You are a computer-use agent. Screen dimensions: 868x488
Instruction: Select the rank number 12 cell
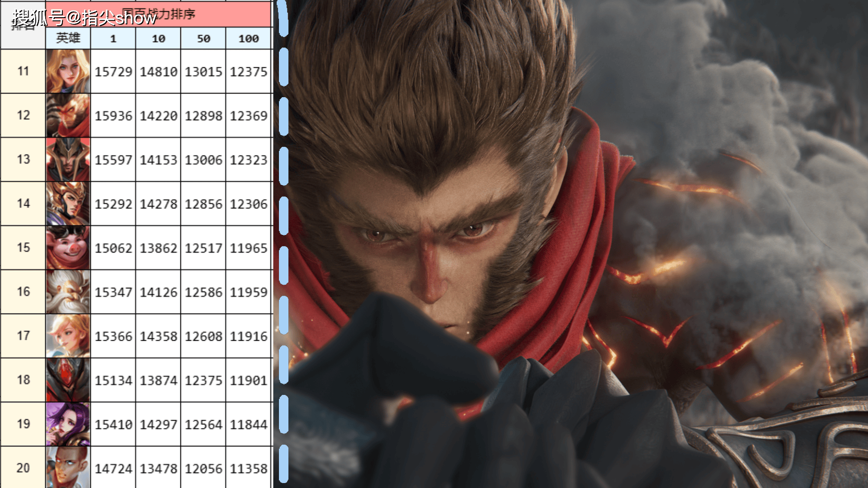pos(23,116)
